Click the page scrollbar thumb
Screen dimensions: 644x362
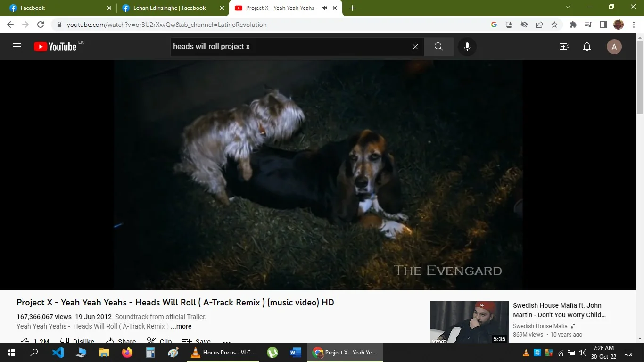640,78
